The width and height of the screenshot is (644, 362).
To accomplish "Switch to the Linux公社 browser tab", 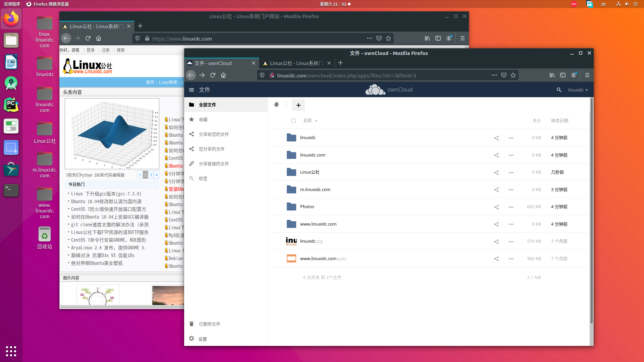I will 295,63.
